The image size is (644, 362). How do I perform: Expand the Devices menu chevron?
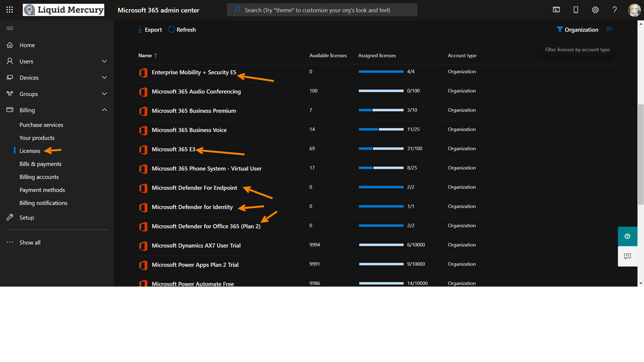(x=105, y=77)
